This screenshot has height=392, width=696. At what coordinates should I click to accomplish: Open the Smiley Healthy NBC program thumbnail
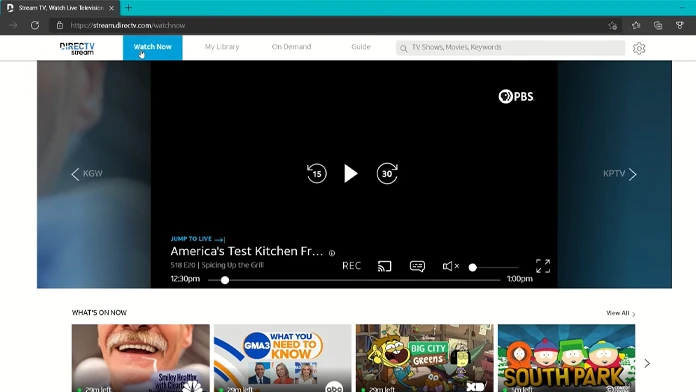click(141, 358)
